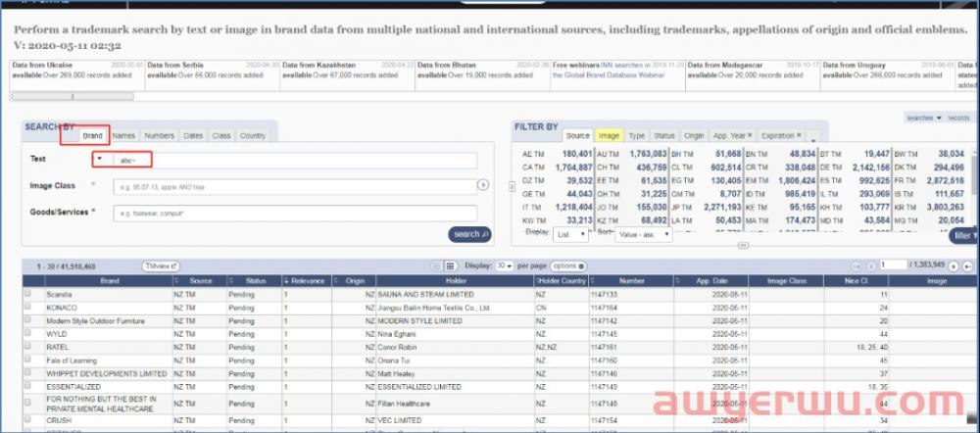Switch results to grid view icon
This screenshot has width=980, height=433.
(x=451, y=266)
